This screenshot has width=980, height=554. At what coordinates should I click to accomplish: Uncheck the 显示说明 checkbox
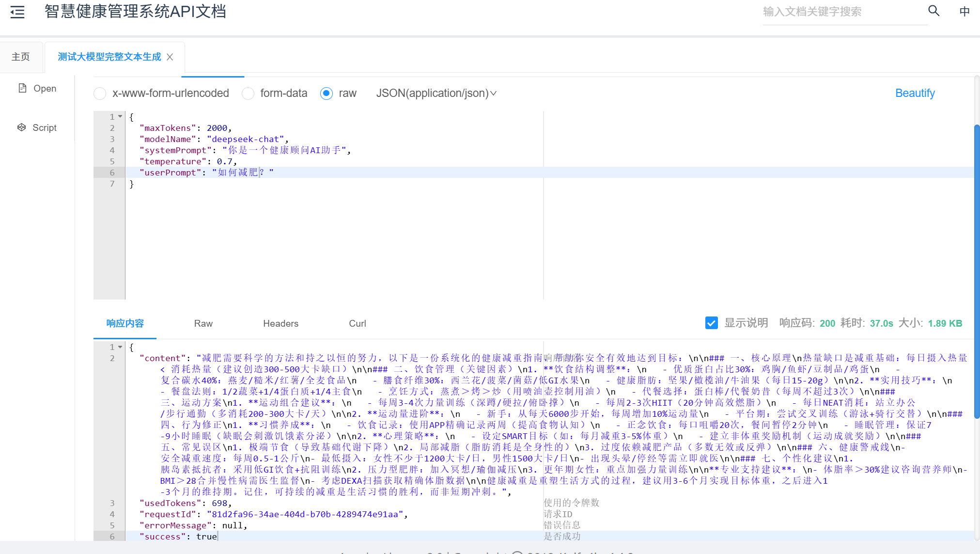click(x=711, y=323)
